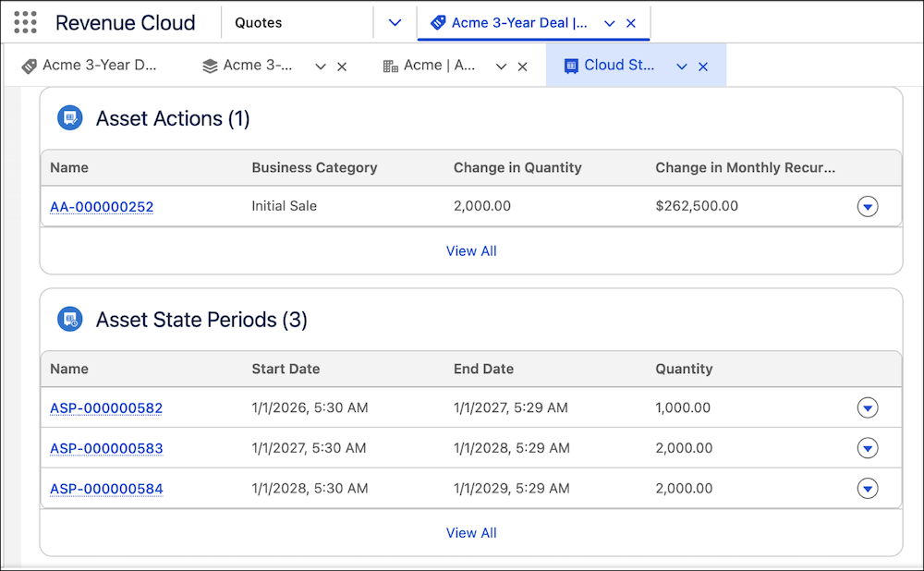Viewport: 924px width, 571px height.
Task: Click the Name header in Asset State Periods table
Action: pyautogui.click(x=69, y=369)
